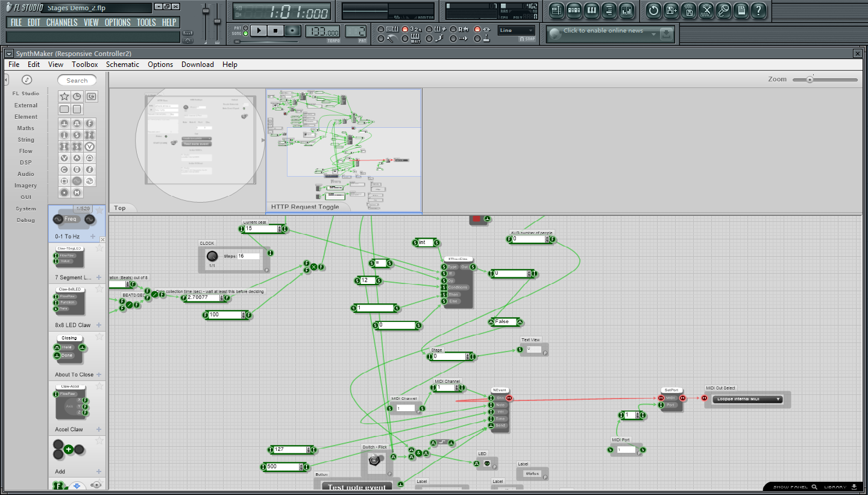The height and width of the screenshot is (495, 868).
Task: Click the Library button at bottom right
Action: (840, 487)
